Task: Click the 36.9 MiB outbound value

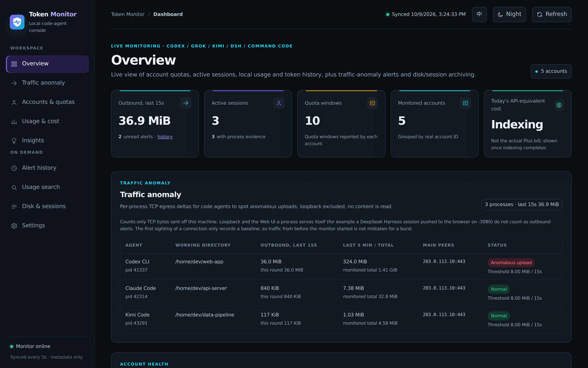Action: click(x=145, y=121)
